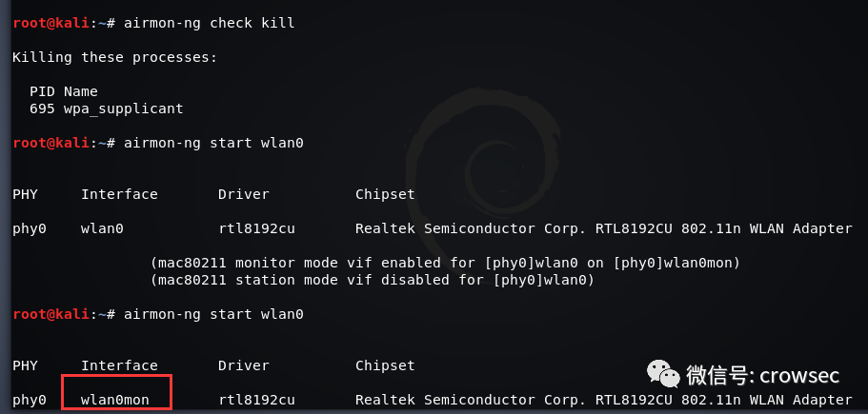Click the 'monitor mode vif enabled' message line
The height and width of the screenshot is (414, 868).
click(x=445, y=263)
